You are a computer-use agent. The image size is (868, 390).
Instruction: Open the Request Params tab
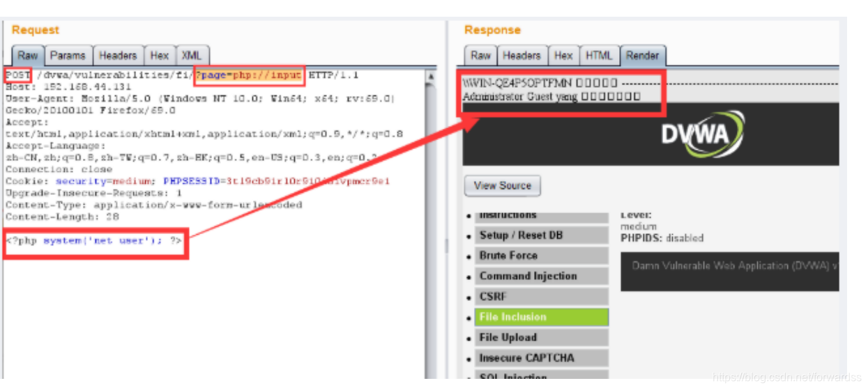pos(68,56)
